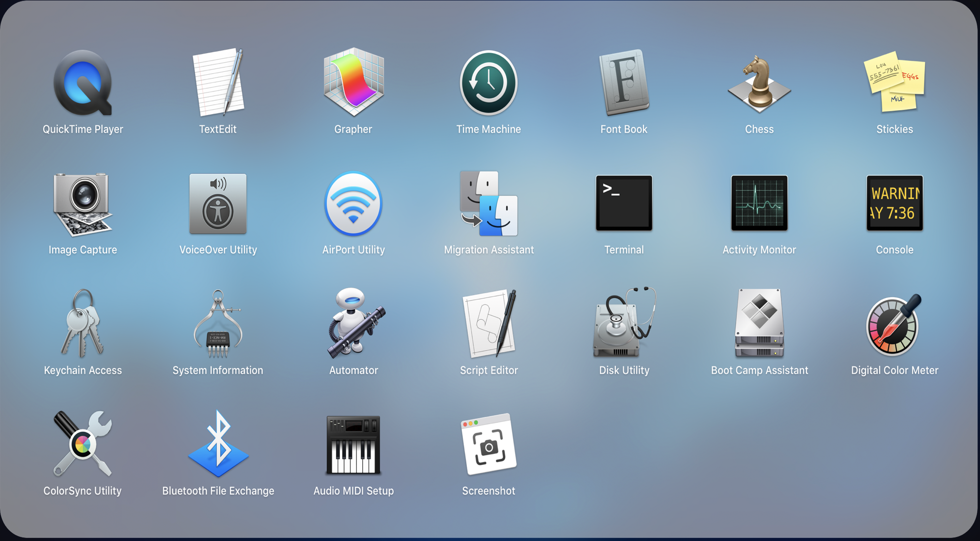Open Font Book

[x=624, y=83]
